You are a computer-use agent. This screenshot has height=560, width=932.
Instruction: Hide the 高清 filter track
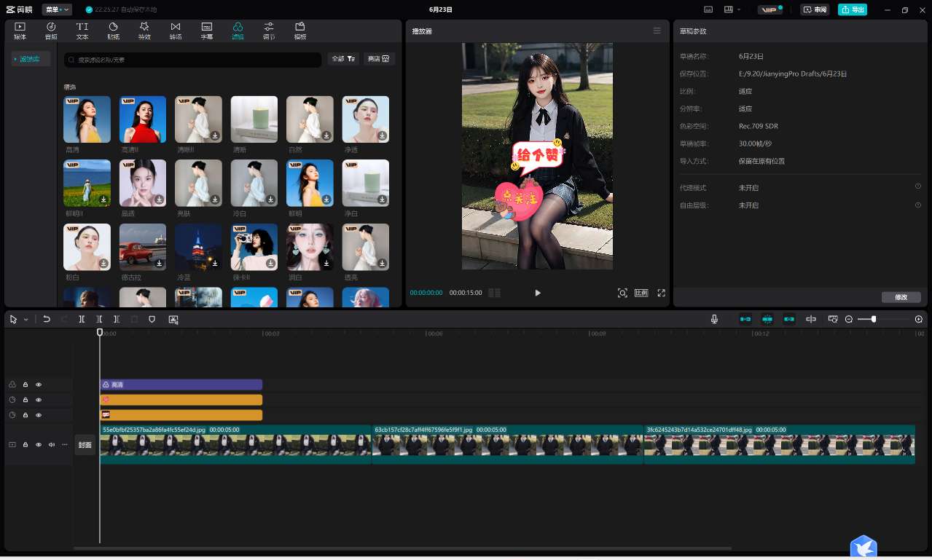pyautogui.click(x=39, y=384)
